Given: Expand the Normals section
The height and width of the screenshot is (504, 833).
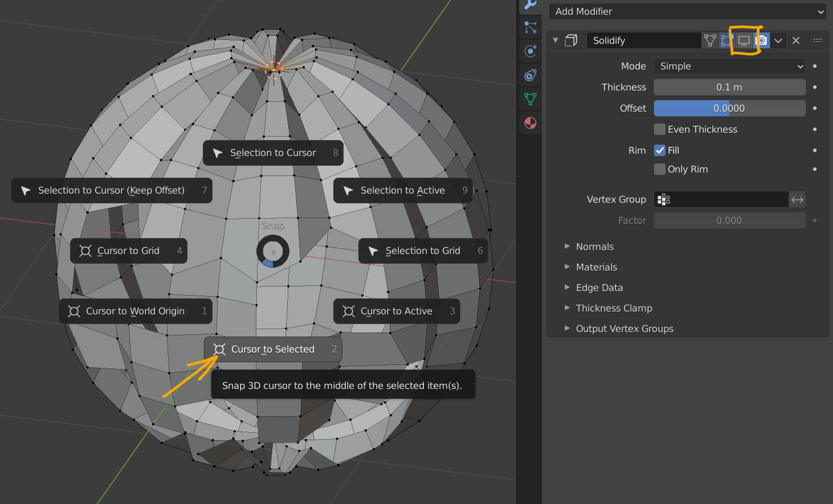Looking at the screenshot, I should [594, 246].
